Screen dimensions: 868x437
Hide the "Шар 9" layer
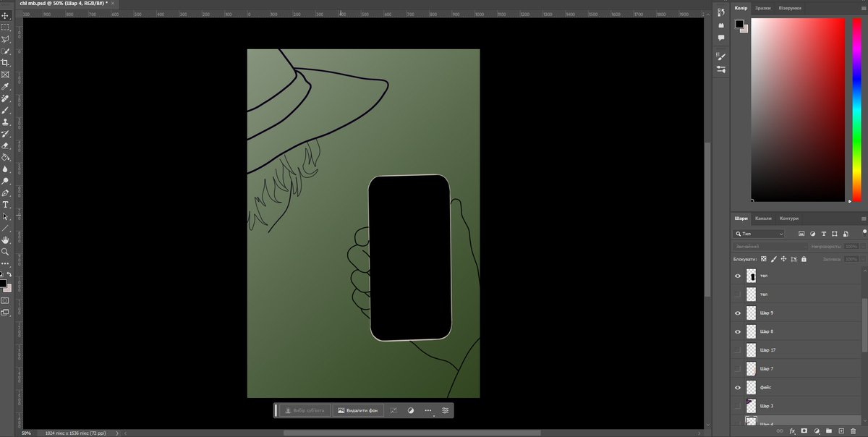click(738, 313)
